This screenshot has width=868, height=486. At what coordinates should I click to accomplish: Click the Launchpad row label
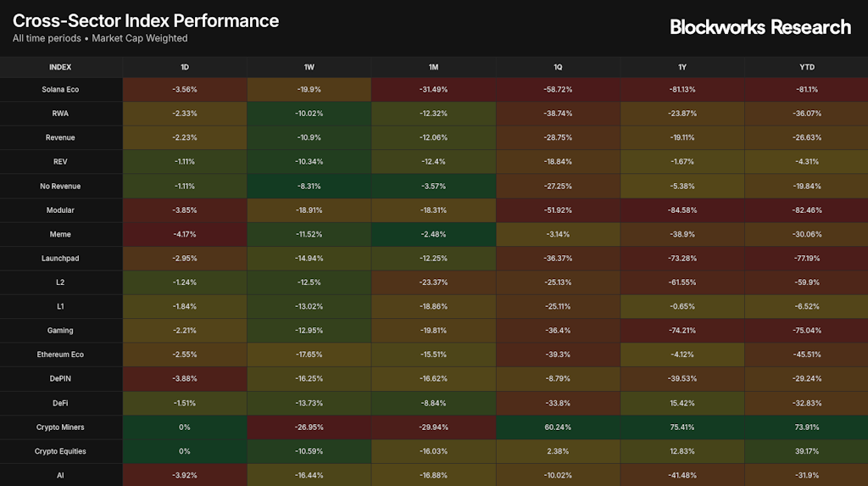point(60,258)
